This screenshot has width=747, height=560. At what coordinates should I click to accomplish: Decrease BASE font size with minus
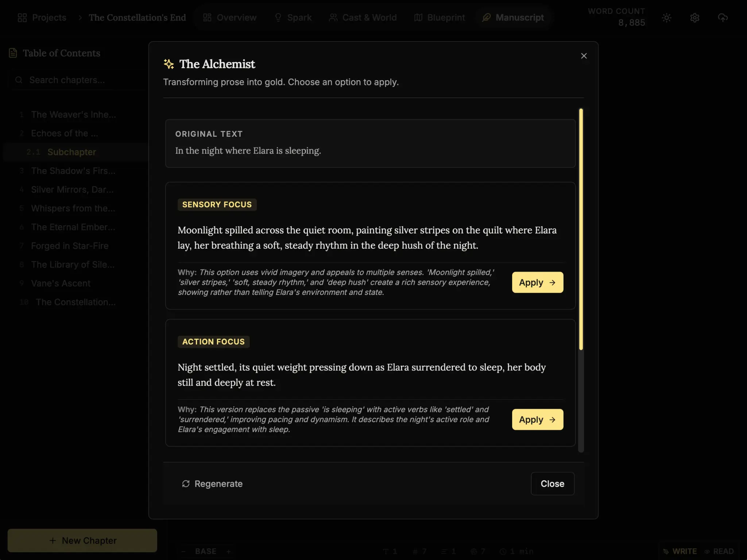coord(183,551)
